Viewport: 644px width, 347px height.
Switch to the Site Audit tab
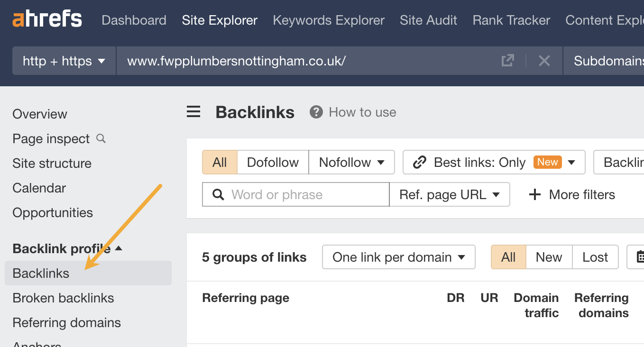point(428,20)
